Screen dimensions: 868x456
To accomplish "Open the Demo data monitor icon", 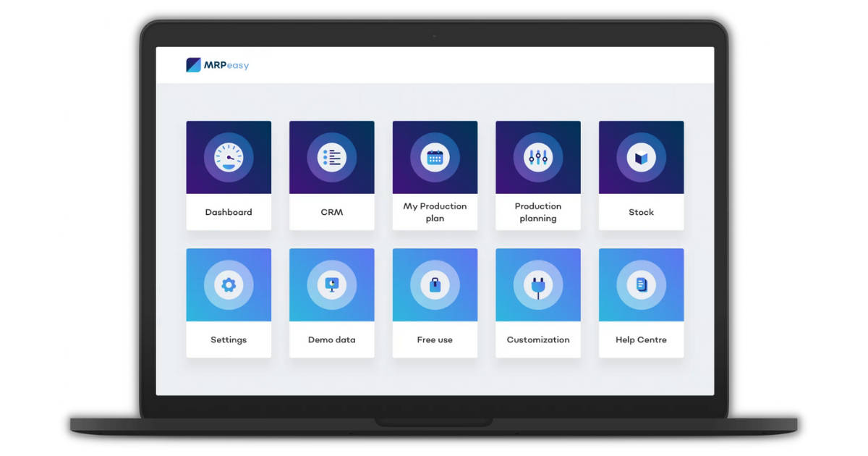I will coord(331,284).
